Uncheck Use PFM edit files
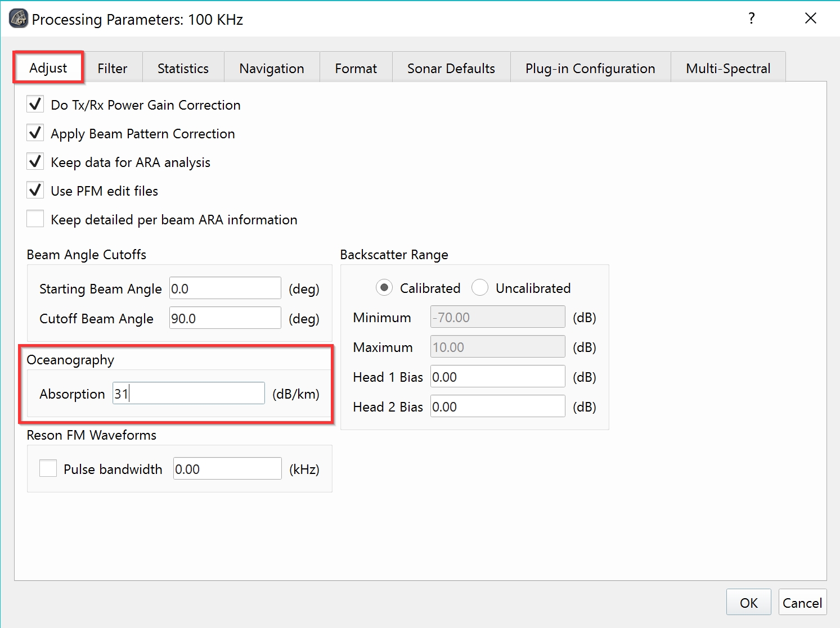This screenshot has height=628, width=840. coord(35,190)
